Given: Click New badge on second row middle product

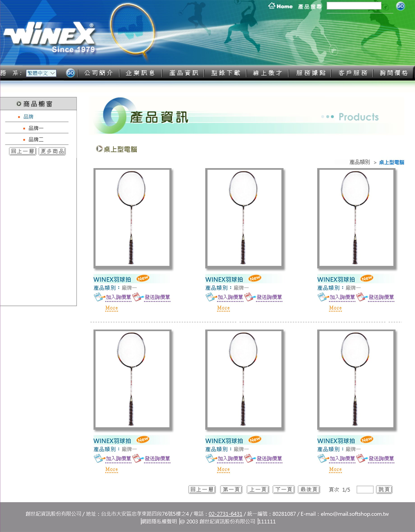Looking at the screenshot, I should [x=255, y=440].
